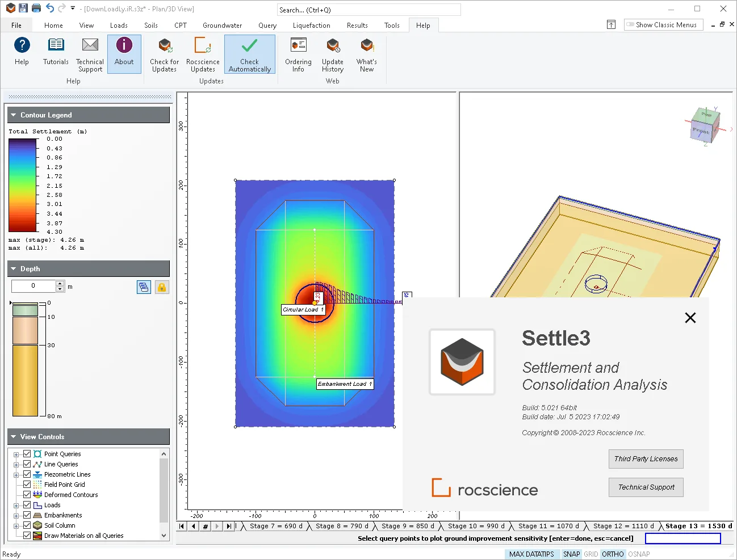Switch to the Groundwater ribbon tab
Image resolution: width=737 pixels, height=560 pixels.
(222, 26)
